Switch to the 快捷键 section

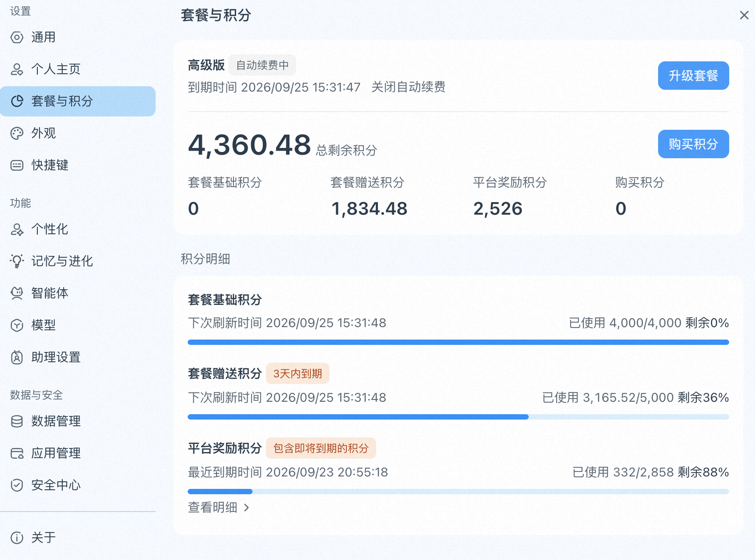pyautogui.click(x=78, y=165)
